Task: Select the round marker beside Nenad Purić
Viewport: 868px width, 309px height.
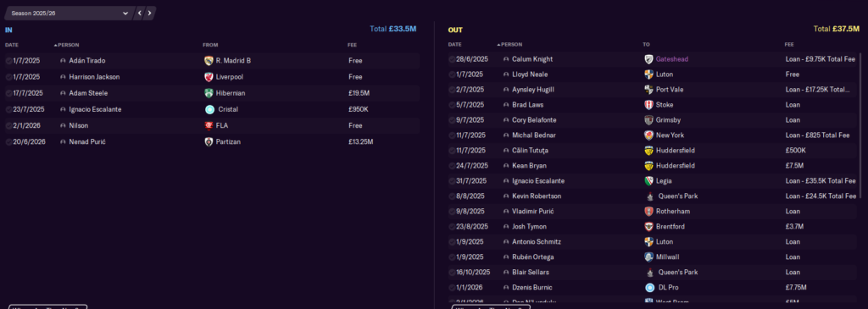Action: pos(8,142)
